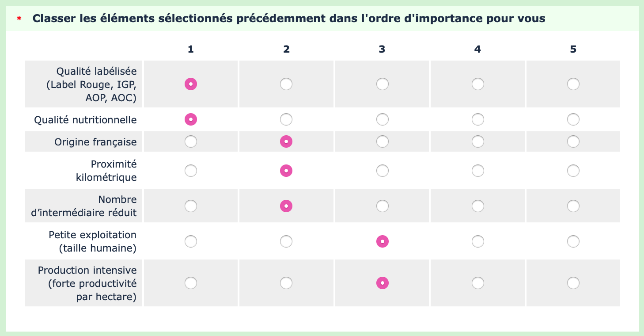Viewport: 644px width, 336px height.
Task: Click the Origine française row label
Action: tap(95, 142)
